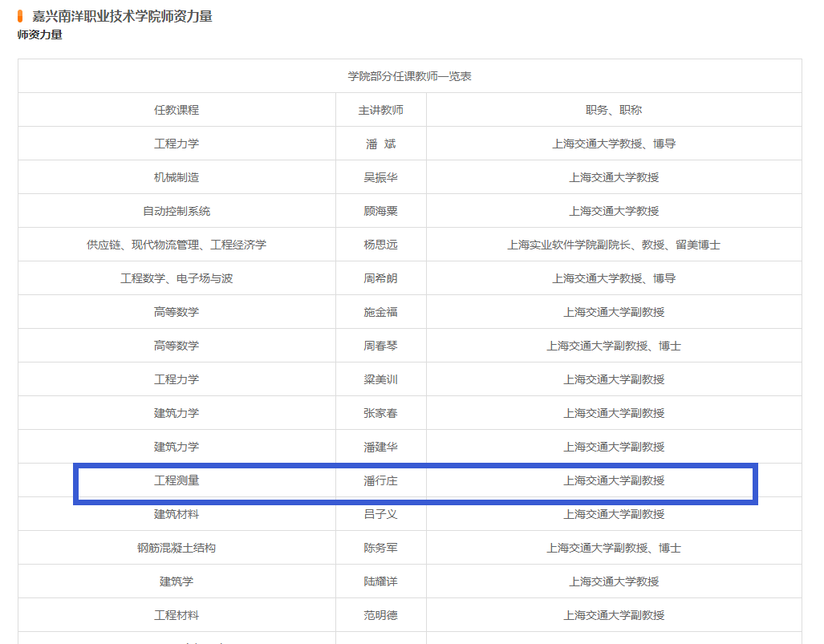Click teacher name 周希朗
824x644 pixels.
(x=381, y=277)
